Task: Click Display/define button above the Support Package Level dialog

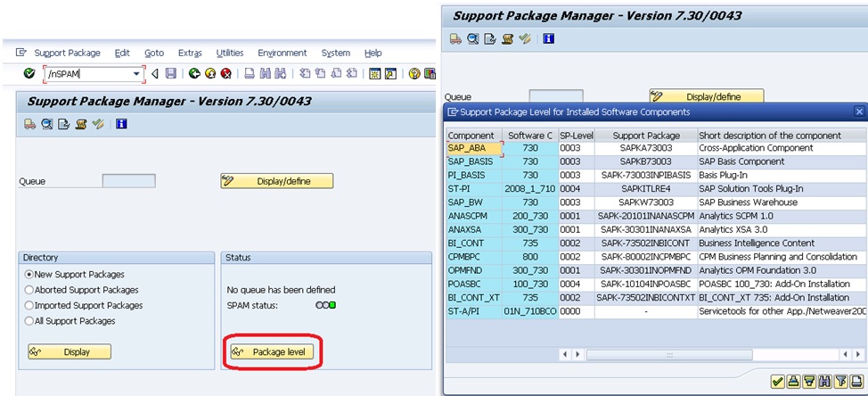Action: 707,96
